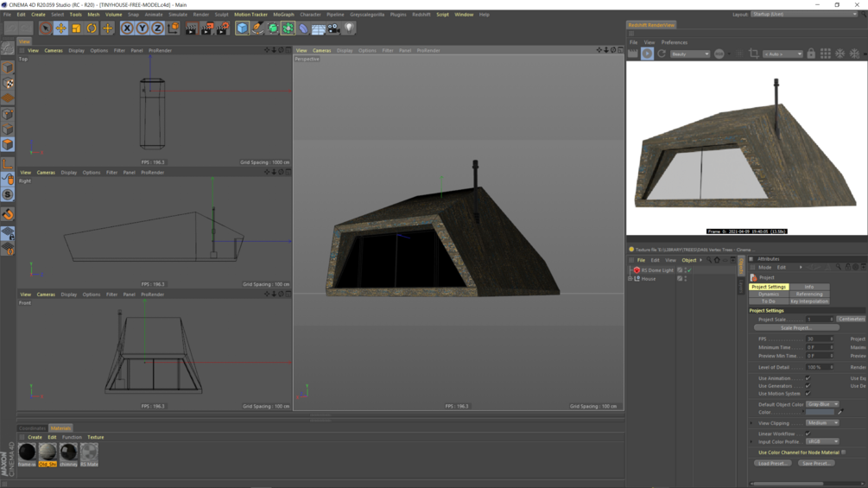Select the RS Dome Light object
The height and width of the screenshot is (488, 868).
tap(656, 270)
